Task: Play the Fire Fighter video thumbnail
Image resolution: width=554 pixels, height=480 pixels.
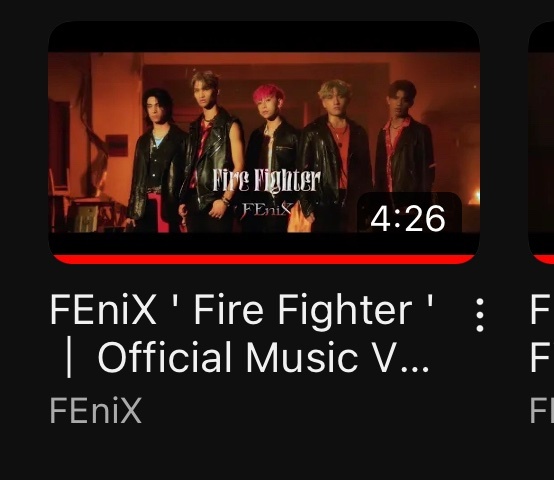Action: coord(264,142)
